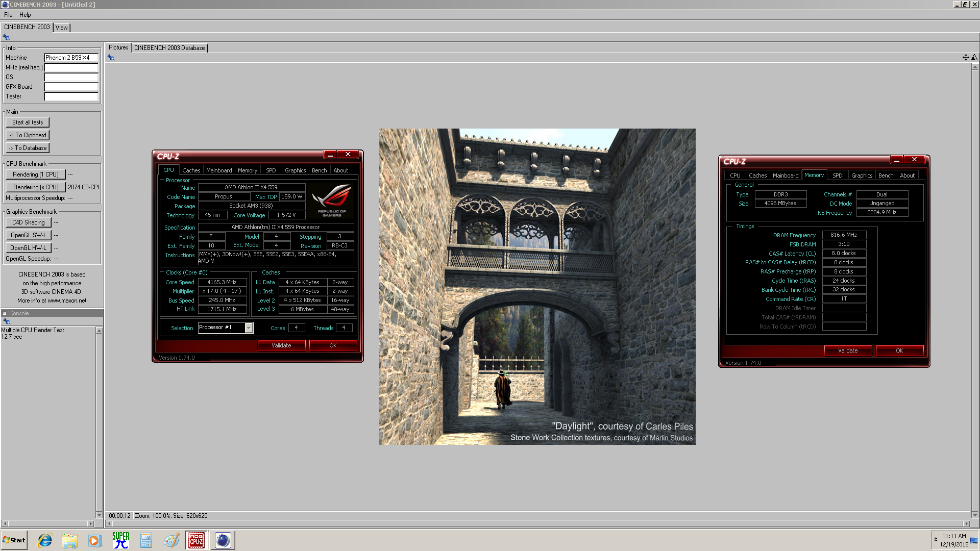Click the pin icon in Console panel
This screenshot has width=980, height=551.
[7, 321]
